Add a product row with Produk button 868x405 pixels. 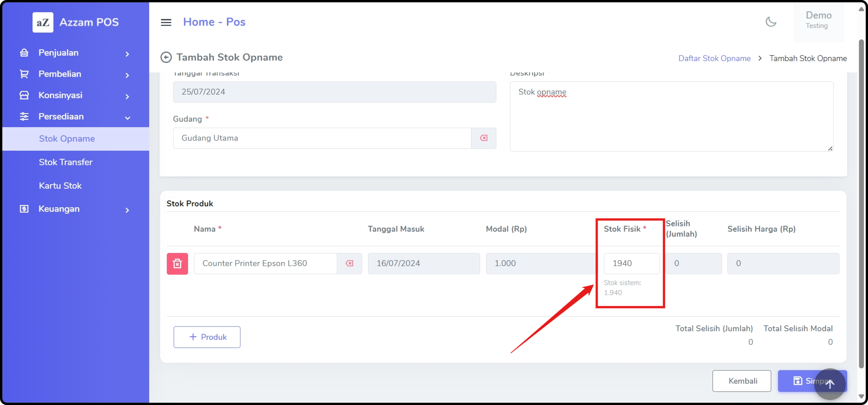207,337
